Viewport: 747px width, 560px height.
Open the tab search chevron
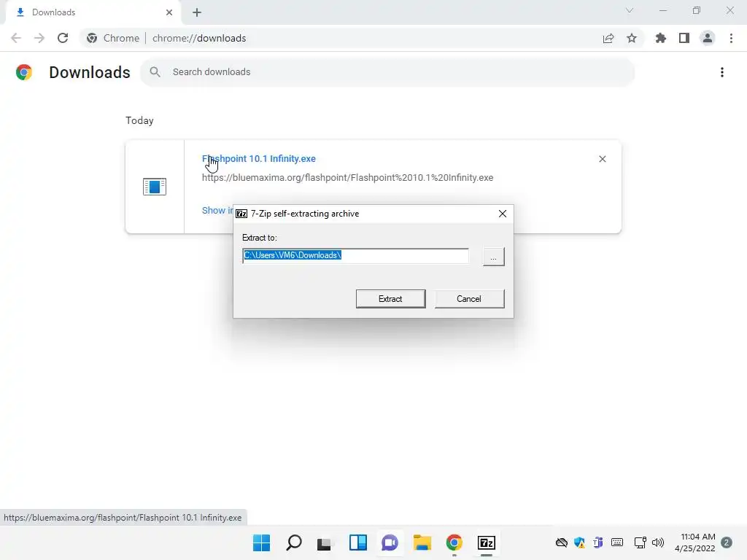(630, 10)
